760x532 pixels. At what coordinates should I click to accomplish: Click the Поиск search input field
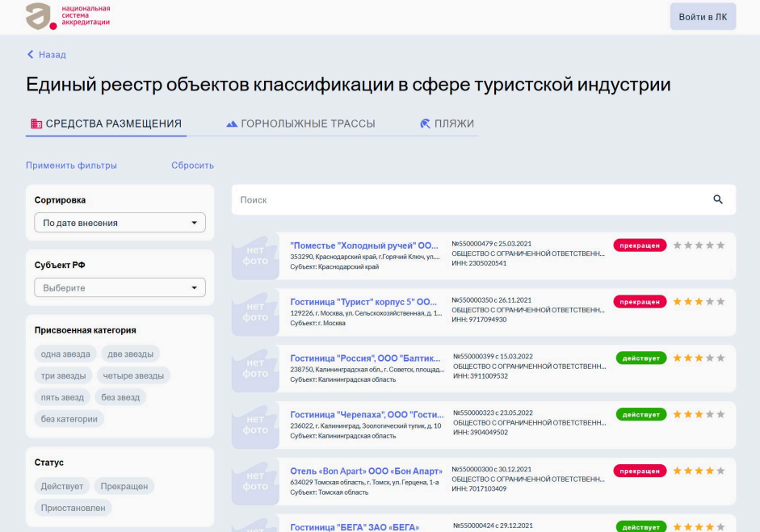pyautogui.click(x=484, y=199)
